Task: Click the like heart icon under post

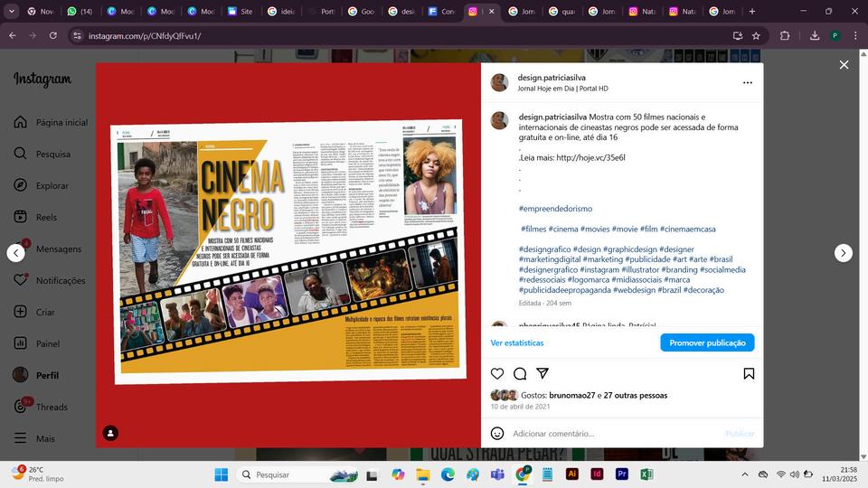Action: click(x=497, y=373)
